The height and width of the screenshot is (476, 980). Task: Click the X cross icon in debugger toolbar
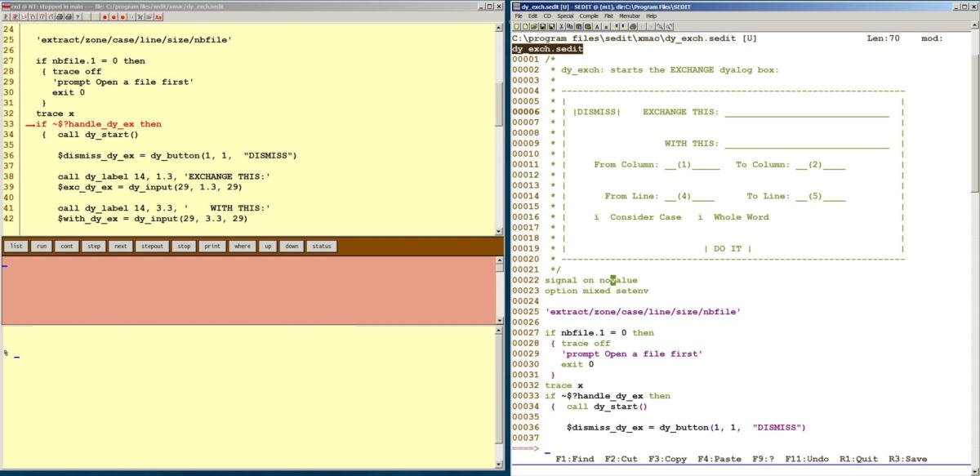[x=140, y=17]
